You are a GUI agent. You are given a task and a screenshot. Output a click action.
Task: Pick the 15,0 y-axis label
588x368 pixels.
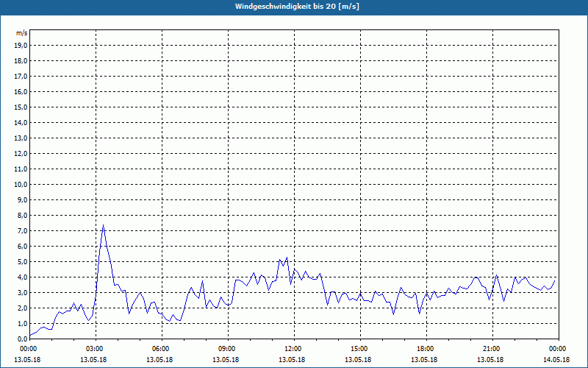[21, 107]
